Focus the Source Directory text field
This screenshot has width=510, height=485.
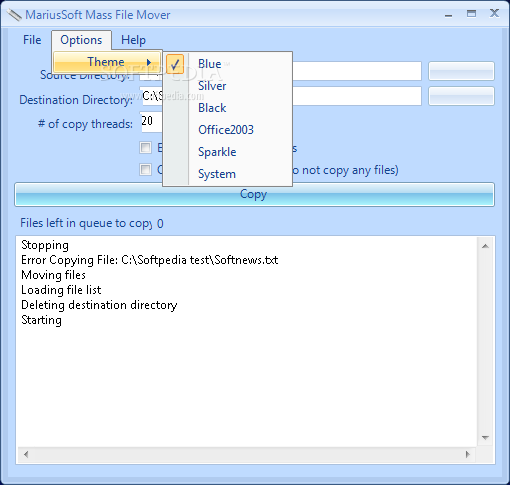tap(281, 71)
